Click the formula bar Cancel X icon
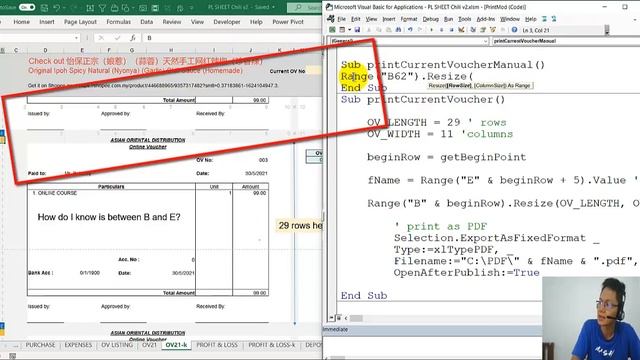The image size is (640, 360). pos(101,38)
